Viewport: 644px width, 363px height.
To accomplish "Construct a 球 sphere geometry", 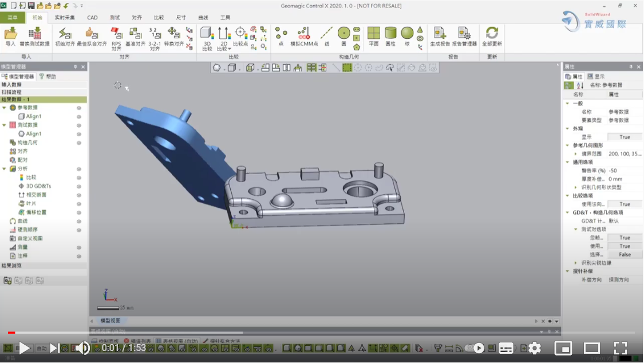I will click(407, 37).
